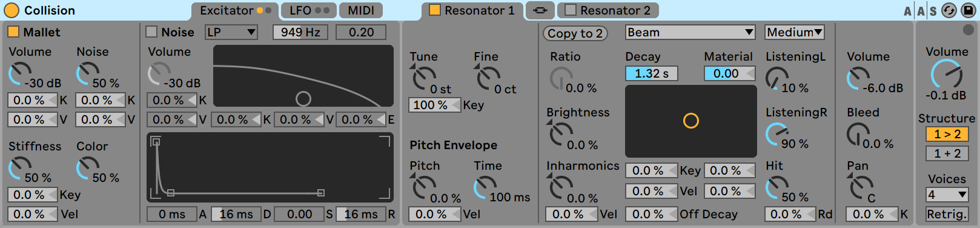Open the LFO tab

pos(308,10)
